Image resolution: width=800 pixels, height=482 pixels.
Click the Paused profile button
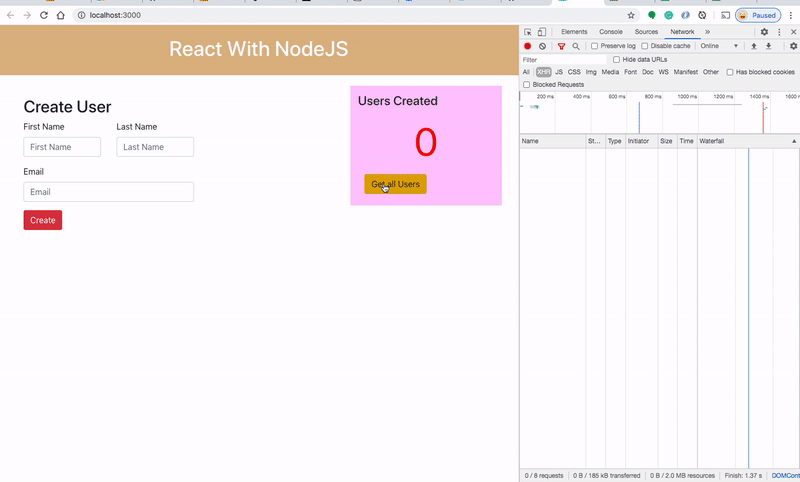(x=758, y=15)
